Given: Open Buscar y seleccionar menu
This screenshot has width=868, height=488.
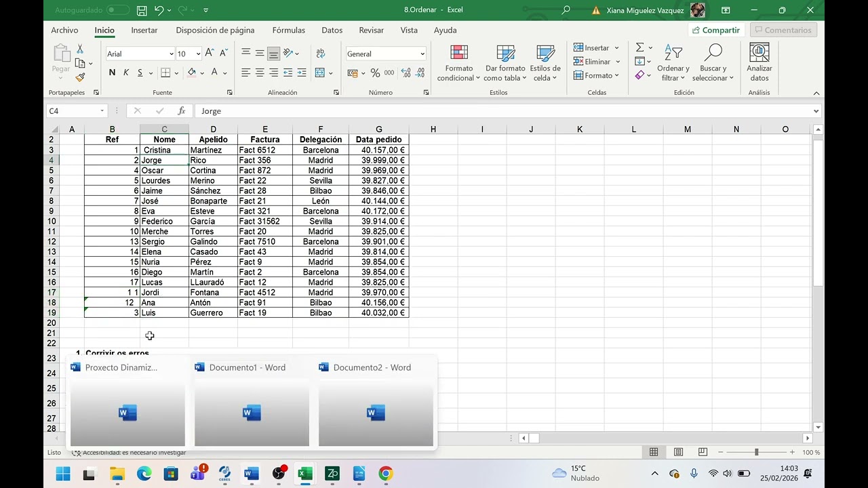Looking at the screenshot, I should coord(713,63).
